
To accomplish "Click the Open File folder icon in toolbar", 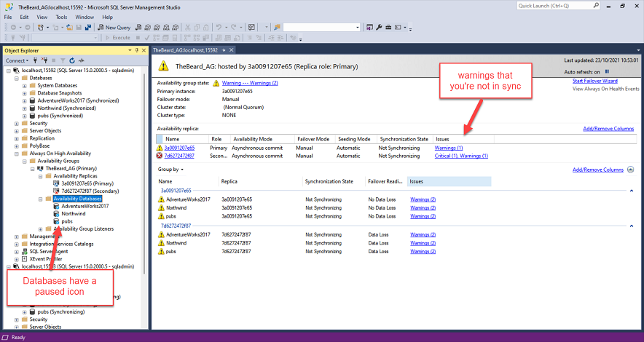I will pos(69,28).
